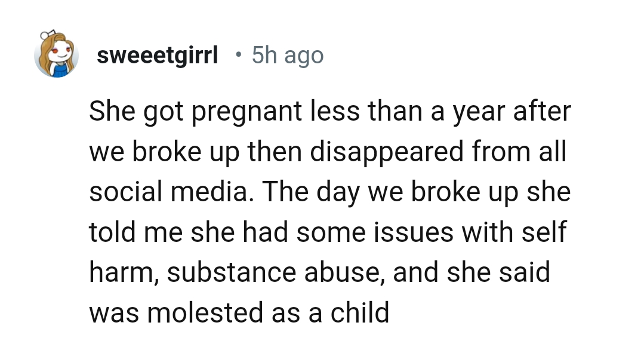Open the sweeetgirrl profile username link
Image resolution: width=644 pixels, height=350 pixels.
(x=157, y=56)
